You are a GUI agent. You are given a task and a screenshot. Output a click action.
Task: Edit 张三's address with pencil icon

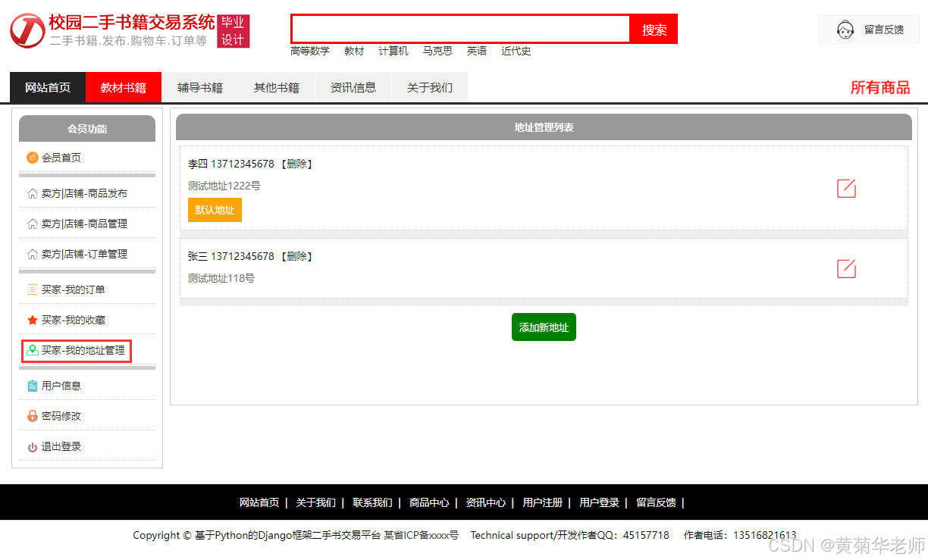pyautogui.click(x=846, y=269)
